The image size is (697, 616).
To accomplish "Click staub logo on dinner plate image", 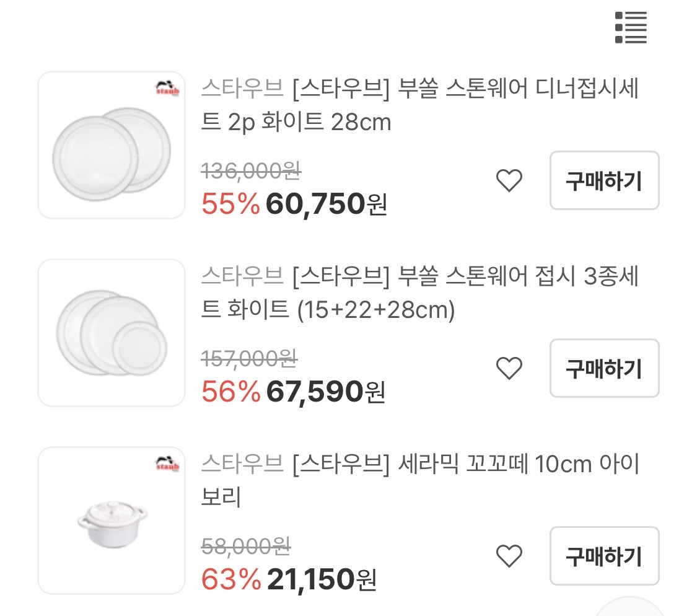I will (x=167, y=88).
